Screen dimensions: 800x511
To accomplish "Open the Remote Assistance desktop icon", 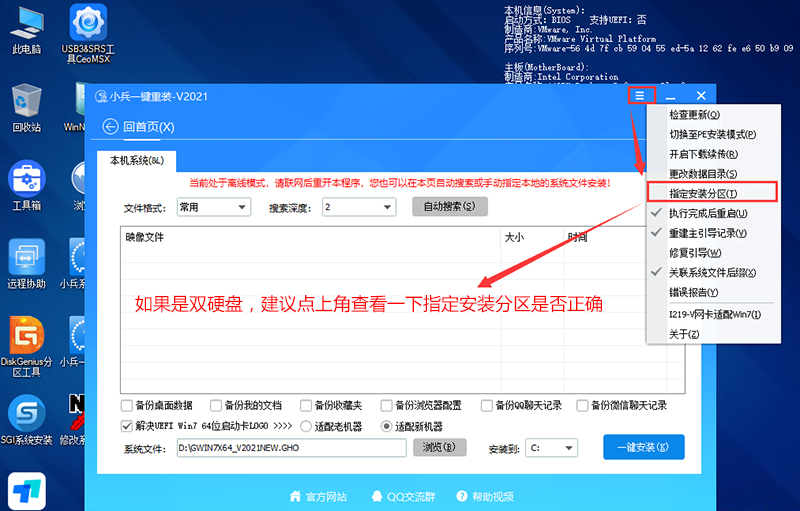I will tap(27, 264).
